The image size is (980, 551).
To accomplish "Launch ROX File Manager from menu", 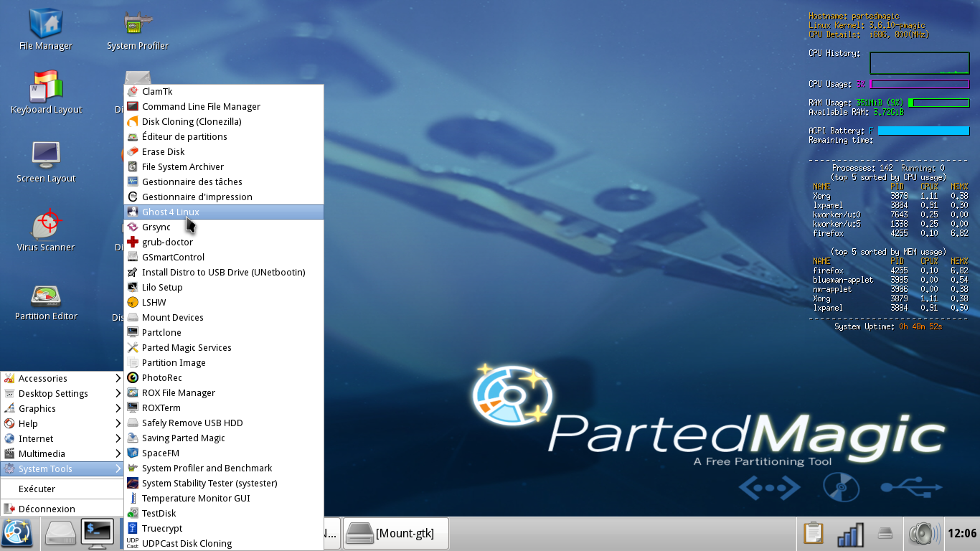I will (224, 392).
